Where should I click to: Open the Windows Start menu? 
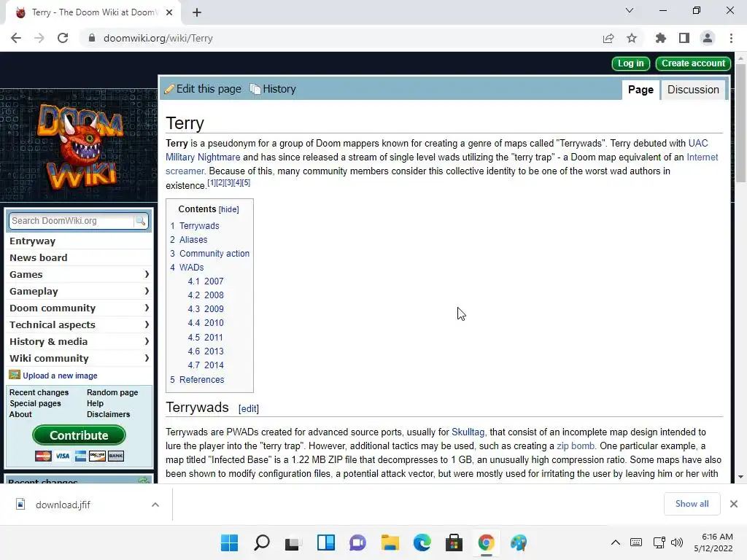[x=229, y=542]
